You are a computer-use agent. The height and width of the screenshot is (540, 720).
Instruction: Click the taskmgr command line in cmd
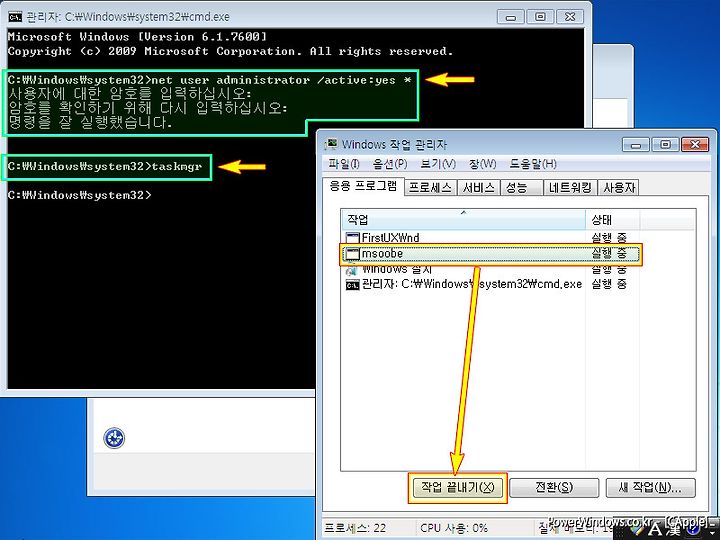105,167
